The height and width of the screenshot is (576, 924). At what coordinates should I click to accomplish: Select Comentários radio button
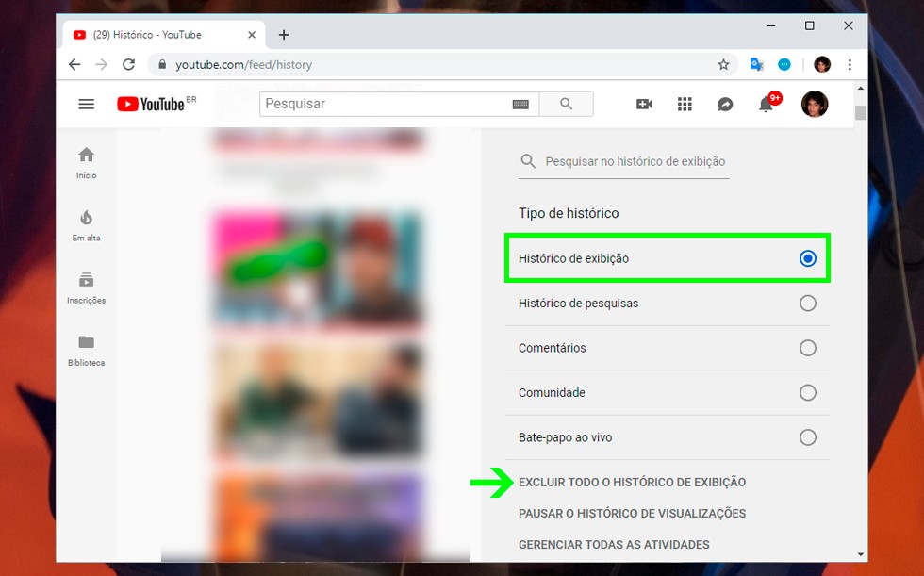pyautogui.click(x=807, y=348)
